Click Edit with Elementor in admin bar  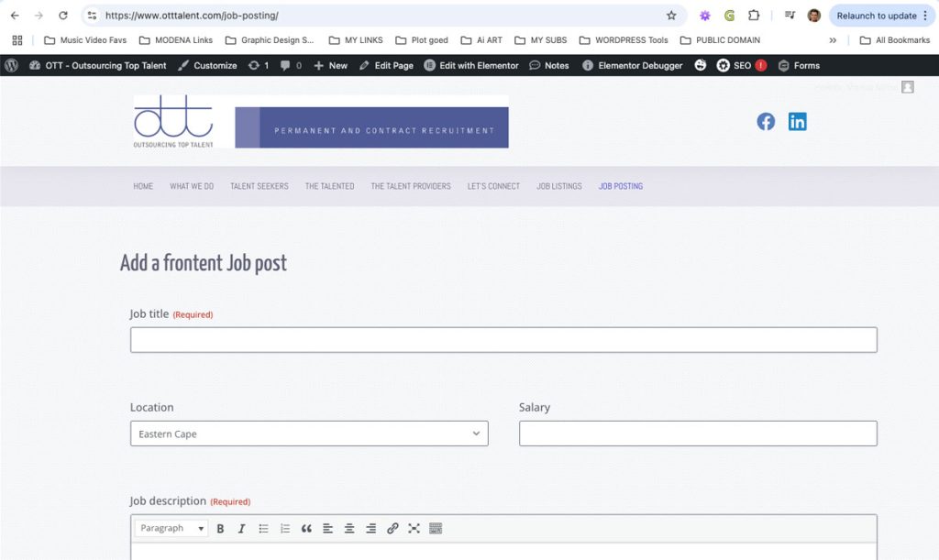tap(471, 66)
